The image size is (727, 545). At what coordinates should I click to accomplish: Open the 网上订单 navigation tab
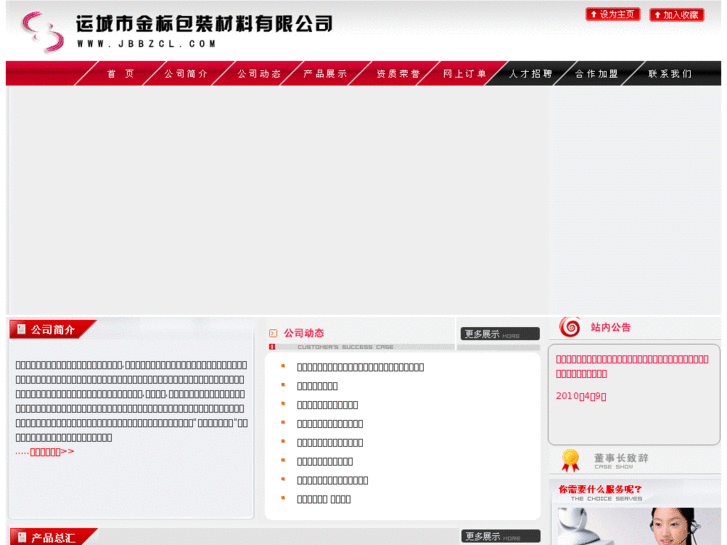[x=464, y=74]
